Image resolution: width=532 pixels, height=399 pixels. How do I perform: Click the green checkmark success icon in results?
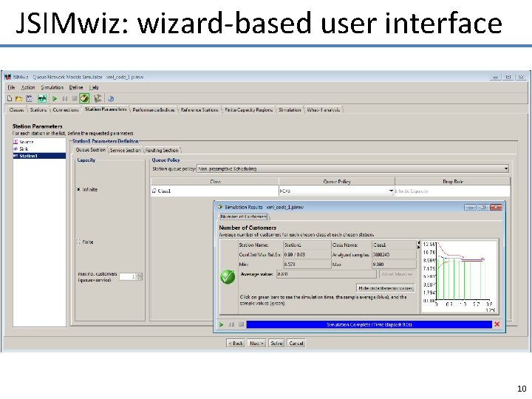click(x=228, y=277)
